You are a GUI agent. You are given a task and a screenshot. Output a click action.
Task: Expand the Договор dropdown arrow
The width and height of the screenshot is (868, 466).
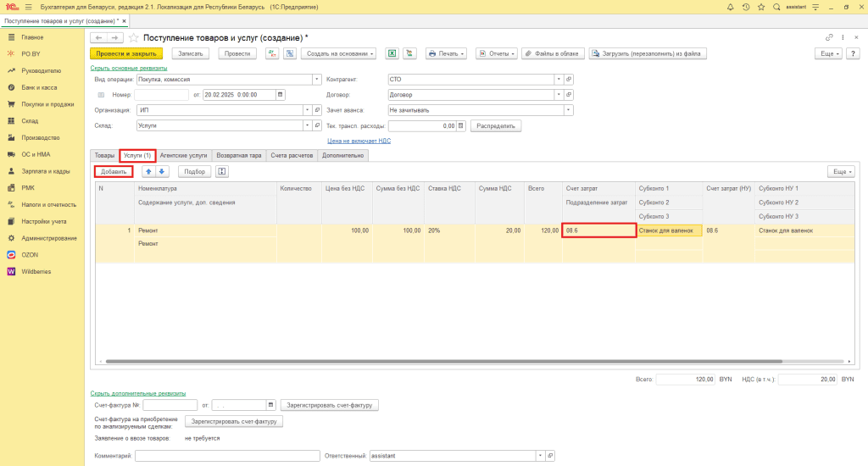tap(559, 95)
